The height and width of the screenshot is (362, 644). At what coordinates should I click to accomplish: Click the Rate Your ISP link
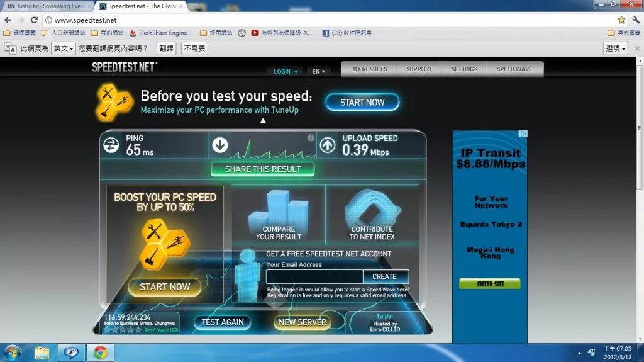[161, 331]
